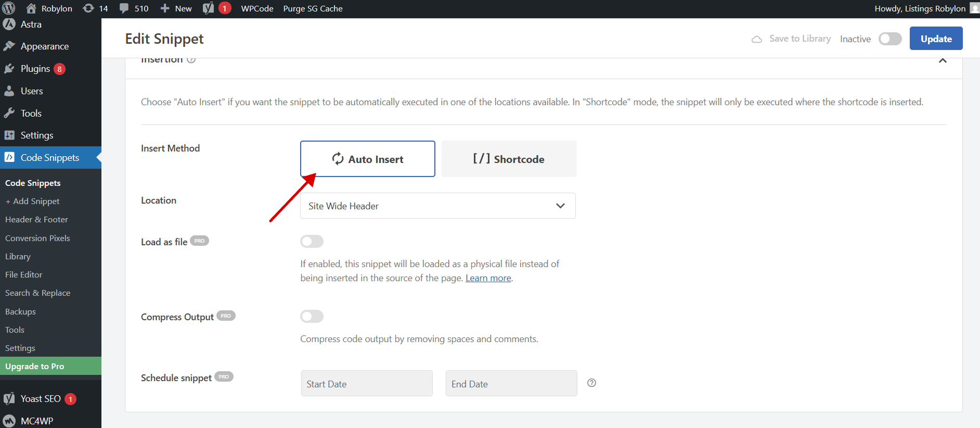Open Library submenu item

tap(18, 256)
